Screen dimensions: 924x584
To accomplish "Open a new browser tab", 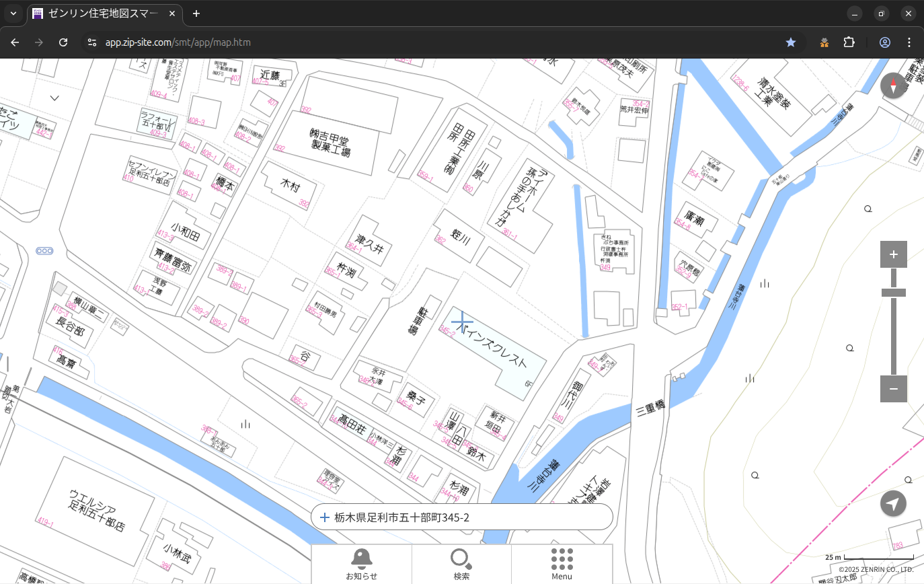I will click(196, 13).
